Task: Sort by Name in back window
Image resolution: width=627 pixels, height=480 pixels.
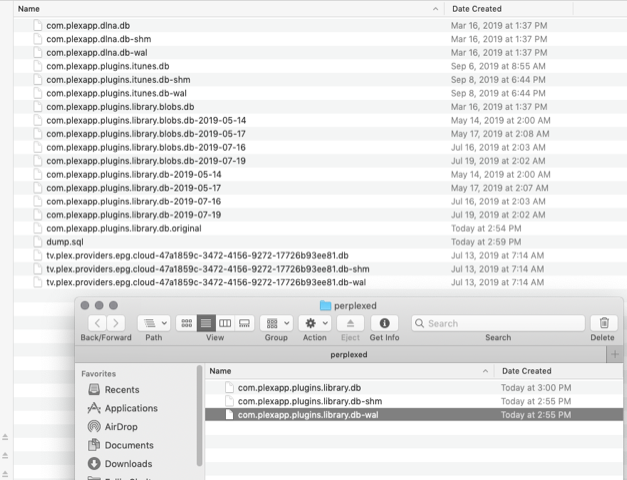Action: [29, 9]
